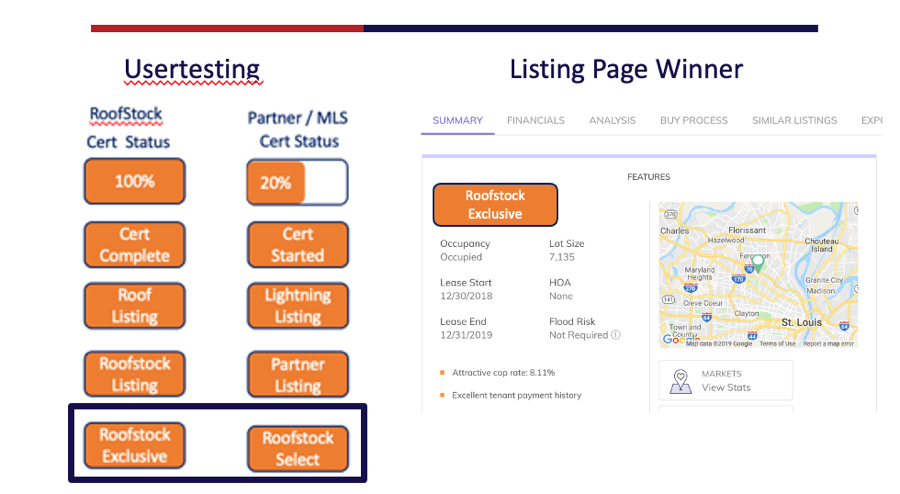Switch to the FINANCIALS tab
900x494 pixels.
[x=536, y=120]
